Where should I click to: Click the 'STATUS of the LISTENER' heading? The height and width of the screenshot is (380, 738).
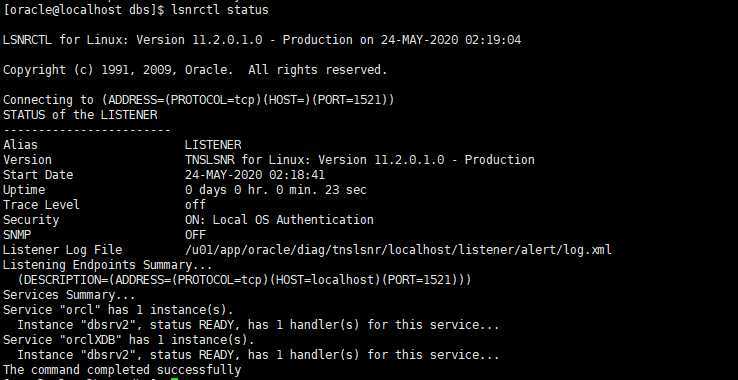tap(80, 115)
